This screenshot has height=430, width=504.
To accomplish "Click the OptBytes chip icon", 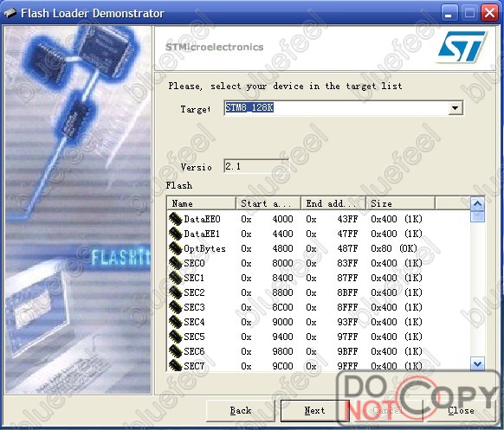I will click(x=176, y=248).
